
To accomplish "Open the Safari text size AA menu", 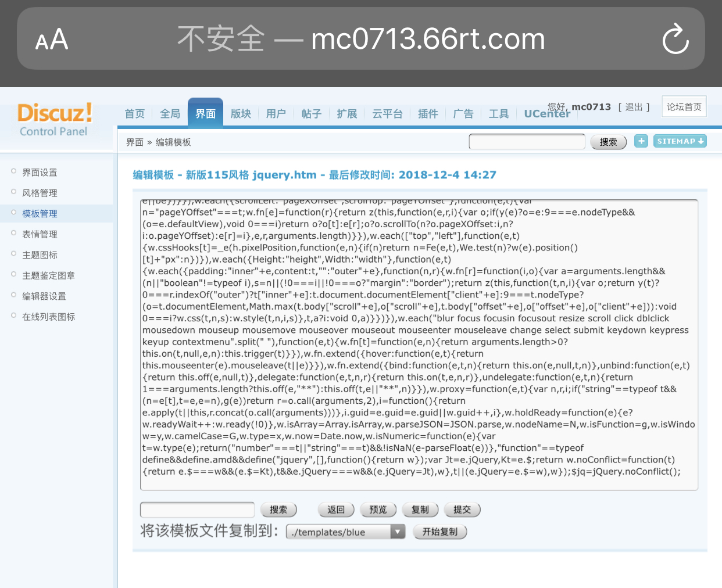I will (x=52, y=40).
